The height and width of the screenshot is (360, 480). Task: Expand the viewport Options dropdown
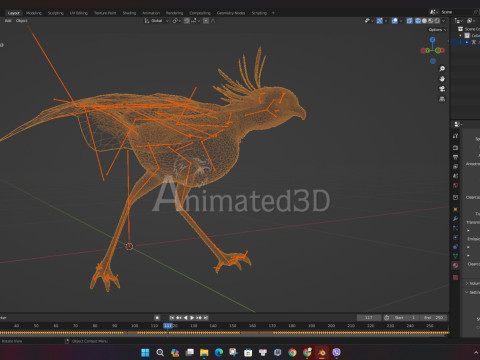coord(437,30)
